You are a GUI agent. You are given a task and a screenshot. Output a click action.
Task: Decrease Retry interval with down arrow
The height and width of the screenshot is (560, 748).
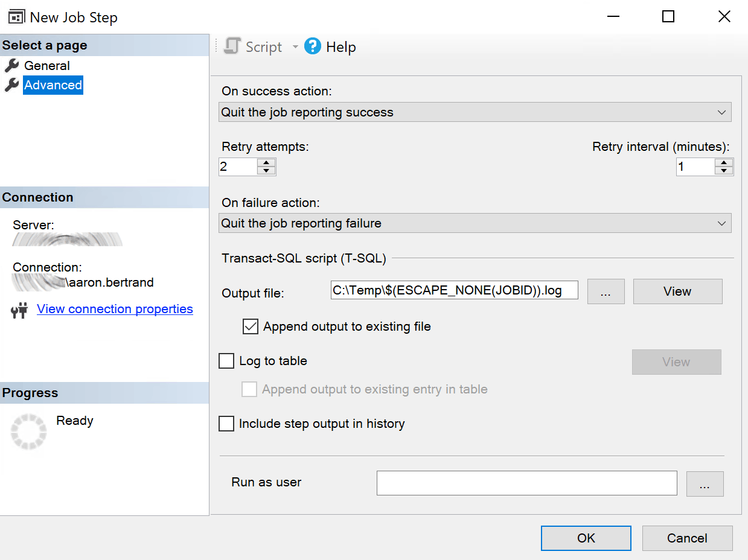click(x=724, y=171)
